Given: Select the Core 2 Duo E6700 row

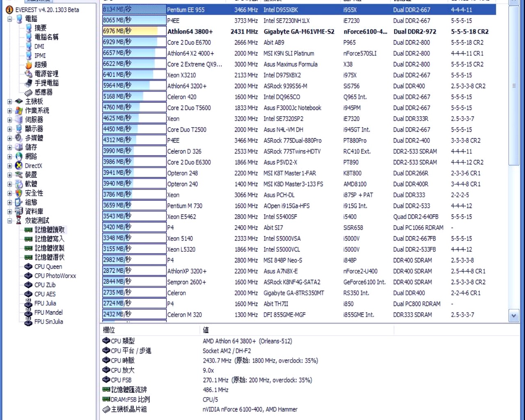Looking at the screenshot, I should coord(299,42).
